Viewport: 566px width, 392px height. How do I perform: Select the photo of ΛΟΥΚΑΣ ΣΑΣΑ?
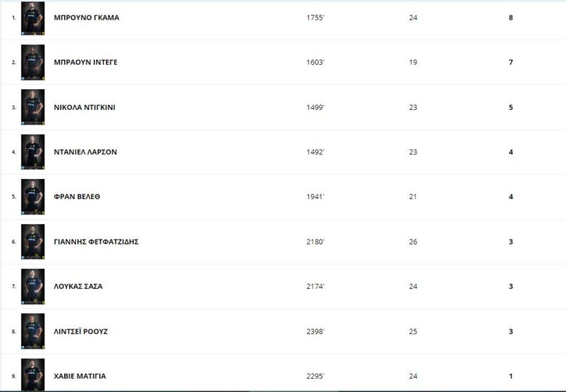[x=32, y=287]
